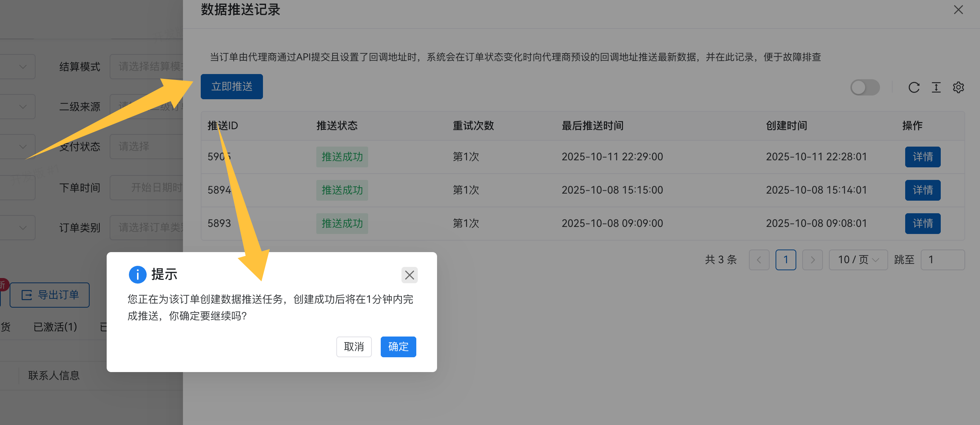Select page 1 in the pagination control
This screenshot has height=425, width=980.
coord(786,260)
